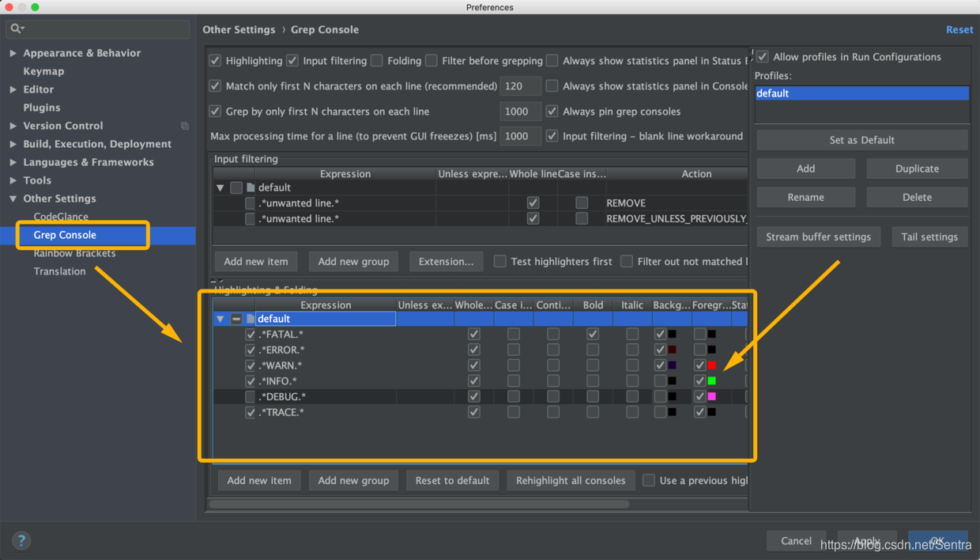This screenshot has width=980, height=560.
Task: Click the help question mark icon
Action: pos(21,540)
